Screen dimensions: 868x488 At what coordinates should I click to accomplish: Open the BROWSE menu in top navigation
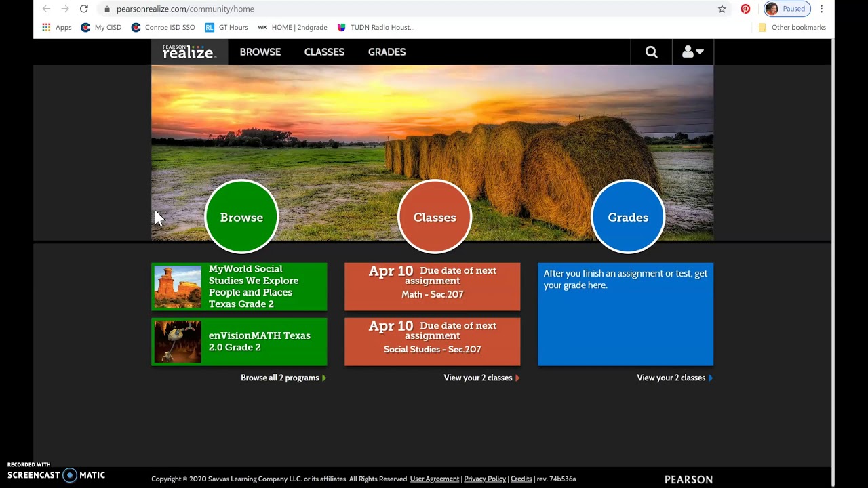click(x=260, y=52)
